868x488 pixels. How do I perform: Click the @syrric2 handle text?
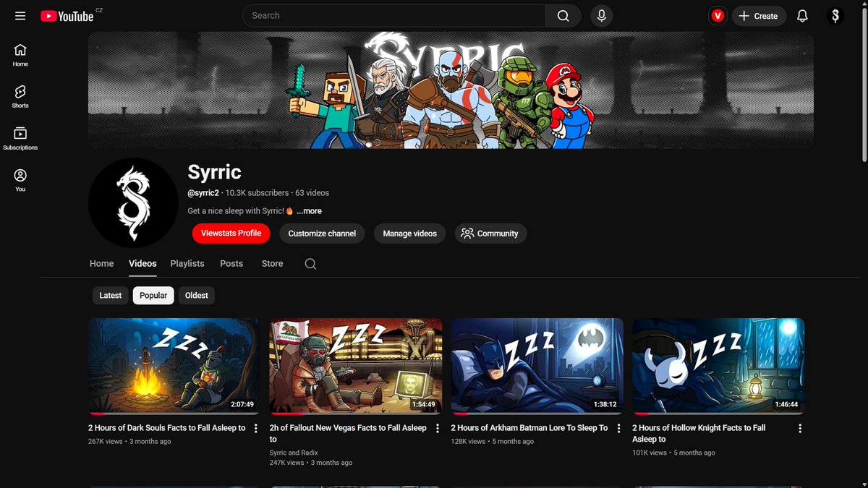[204, 193]
